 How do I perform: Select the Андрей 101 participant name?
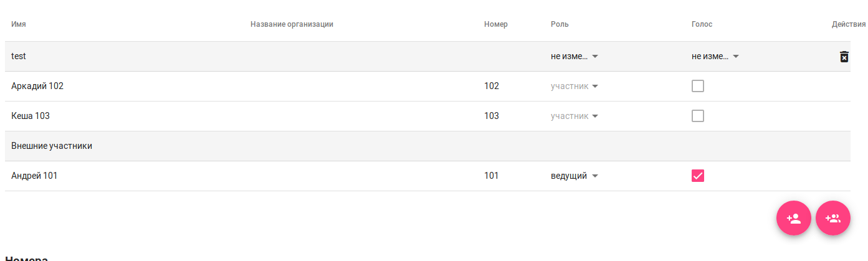(x=34, y=176)
